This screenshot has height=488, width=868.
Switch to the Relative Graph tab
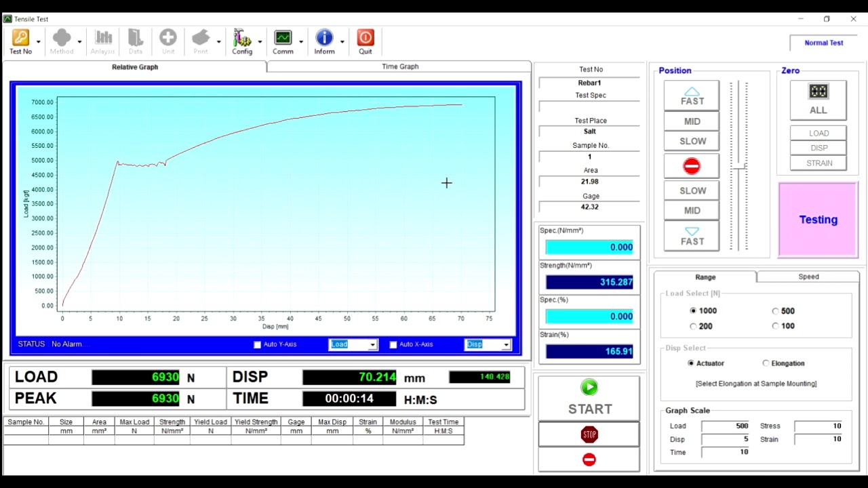coord(135,66)
